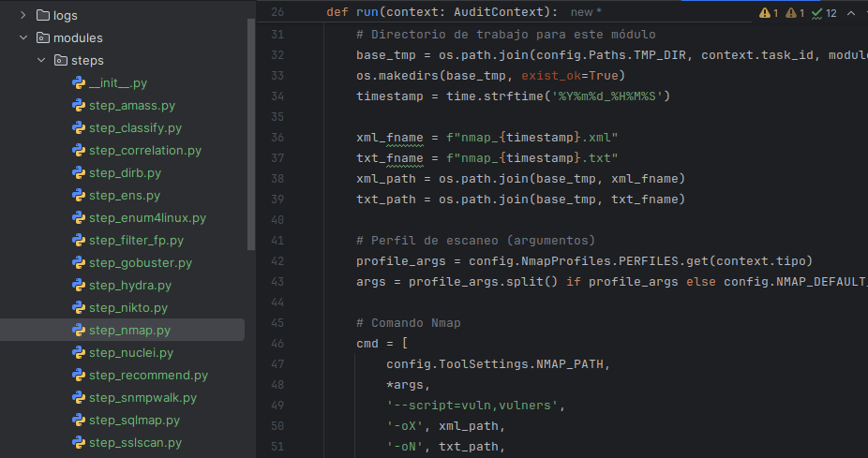Click Python icon of step_dirb.py
Viewport: 868px width, 458px height.
(x=79, y=172)
